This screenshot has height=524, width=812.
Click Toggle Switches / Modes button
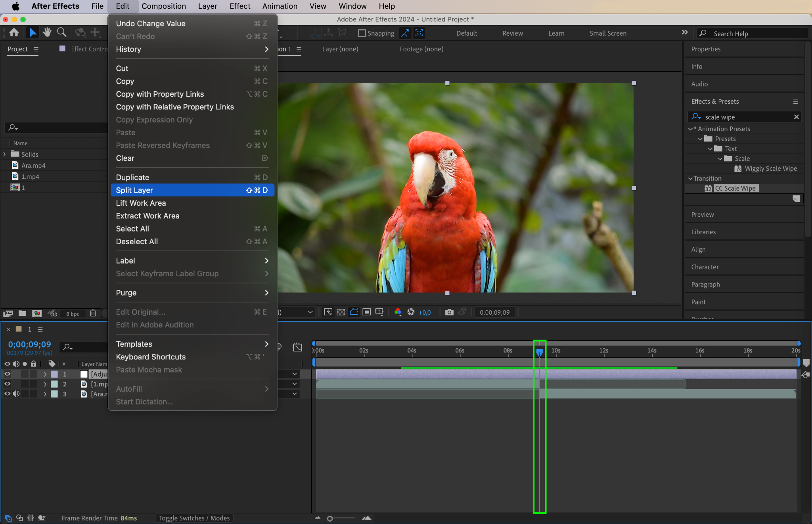point(194,518)
